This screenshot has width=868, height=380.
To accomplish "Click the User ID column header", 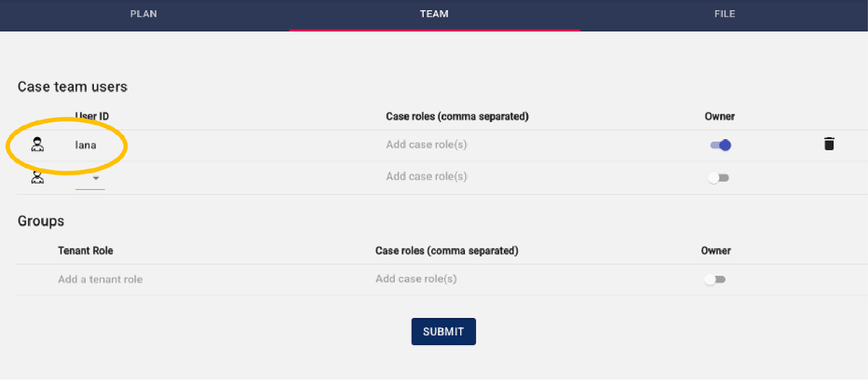I will [x=92, y=116].
